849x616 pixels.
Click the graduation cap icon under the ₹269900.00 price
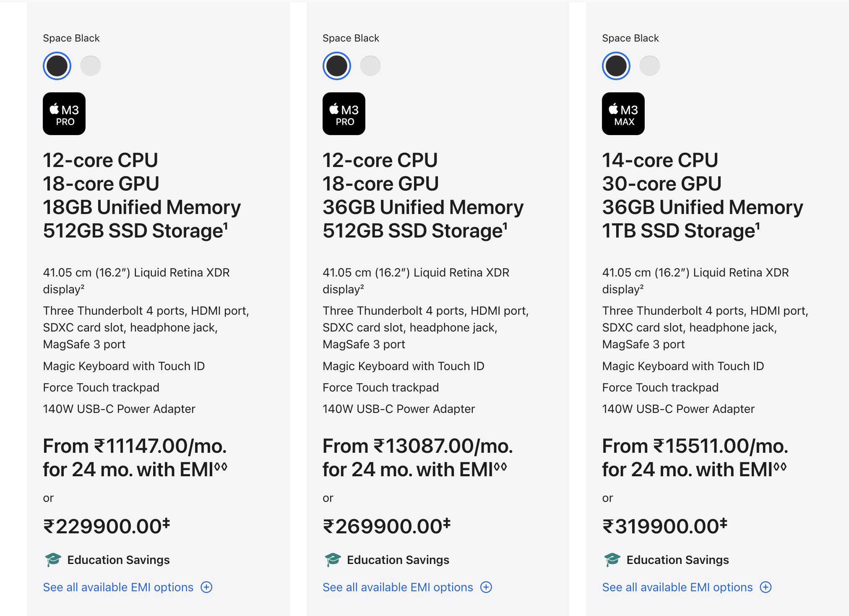pos(333,560)
